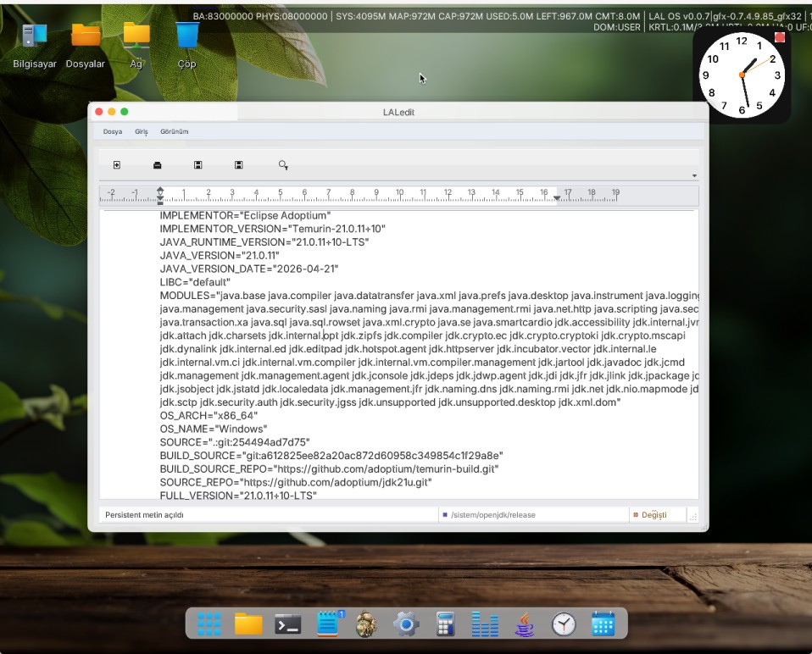Screen dimensions: 812x654
Task: Click the new document icon in LALedit toolbar
Action: (116, 165)
